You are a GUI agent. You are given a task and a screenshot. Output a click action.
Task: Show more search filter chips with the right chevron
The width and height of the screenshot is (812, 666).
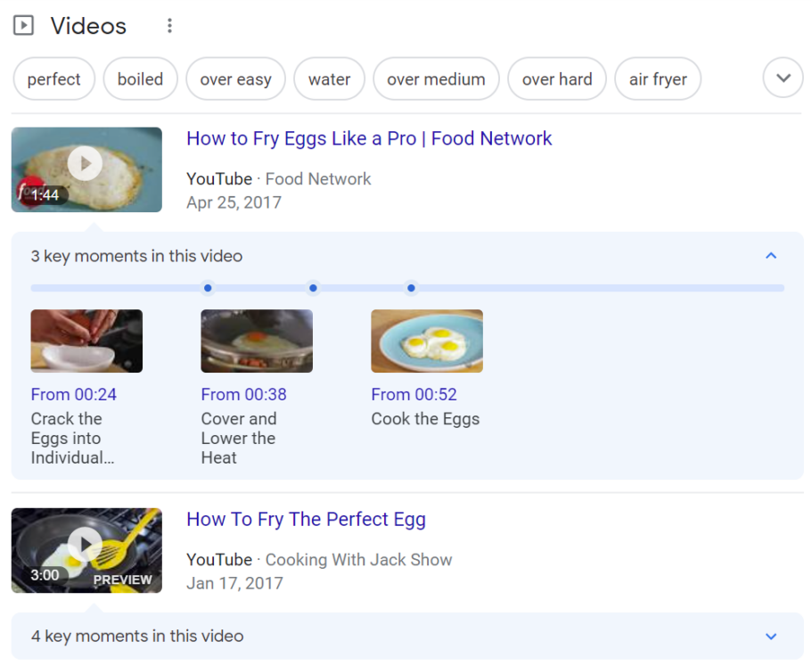(783, 78)
